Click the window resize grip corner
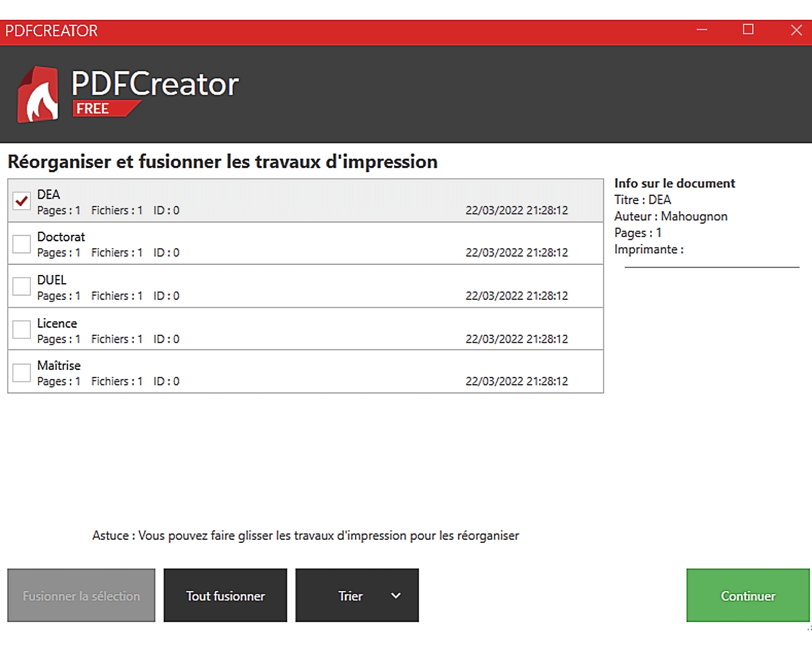 tap(809, 628)
